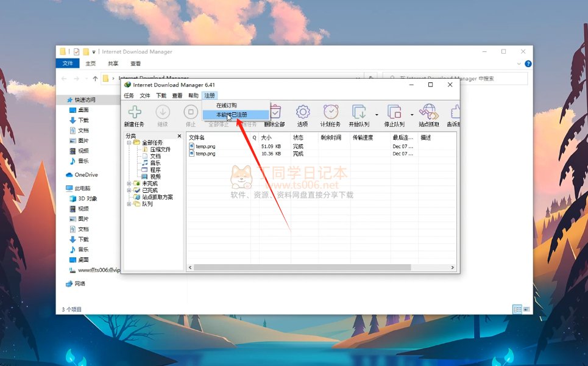Click file icon of 10.36 KB temp.png

tap(191, 153)
